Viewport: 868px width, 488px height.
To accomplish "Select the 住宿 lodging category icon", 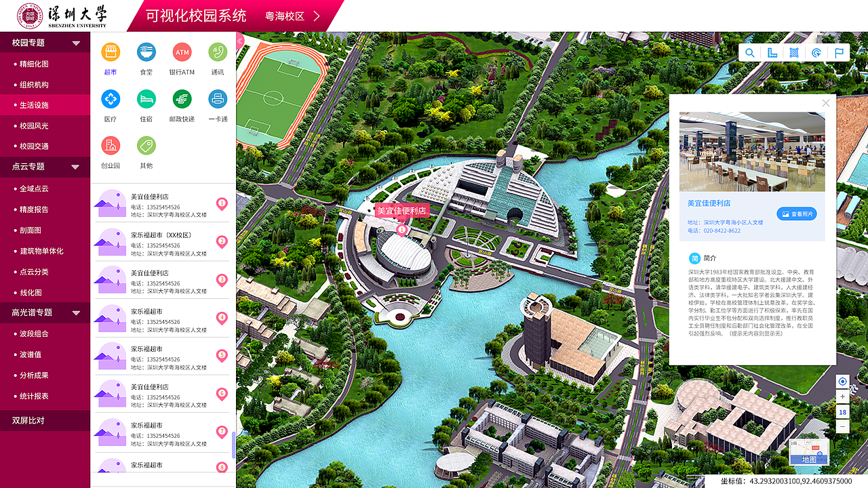I will pyautogui.click(x=146, y=99).
